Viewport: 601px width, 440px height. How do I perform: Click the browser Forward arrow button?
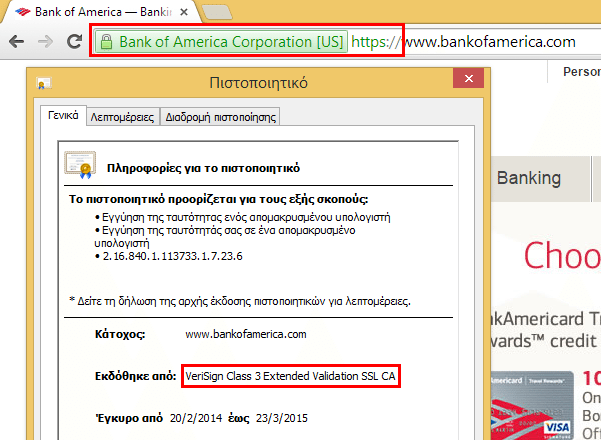point(45,41)
